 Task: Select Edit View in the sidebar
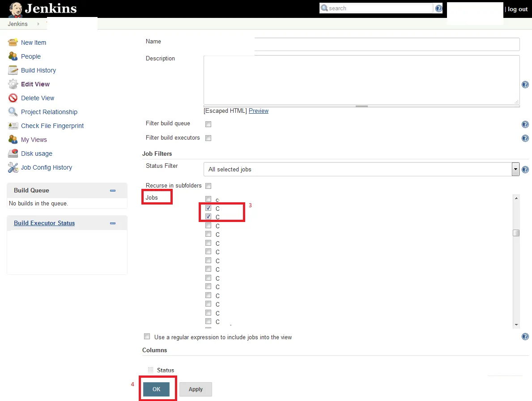pyautogui.click(x=35, y=84)
